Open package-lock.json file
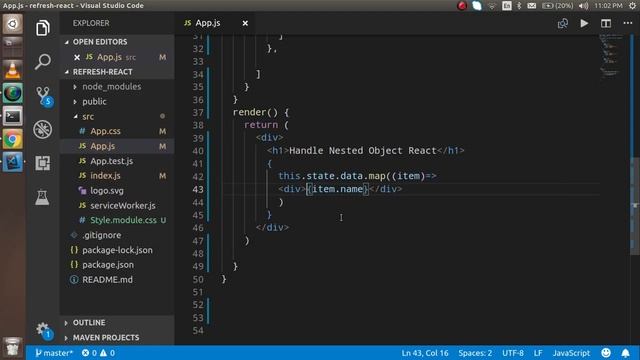The height and width of the screenshot is (360, 640). [117, 250]
